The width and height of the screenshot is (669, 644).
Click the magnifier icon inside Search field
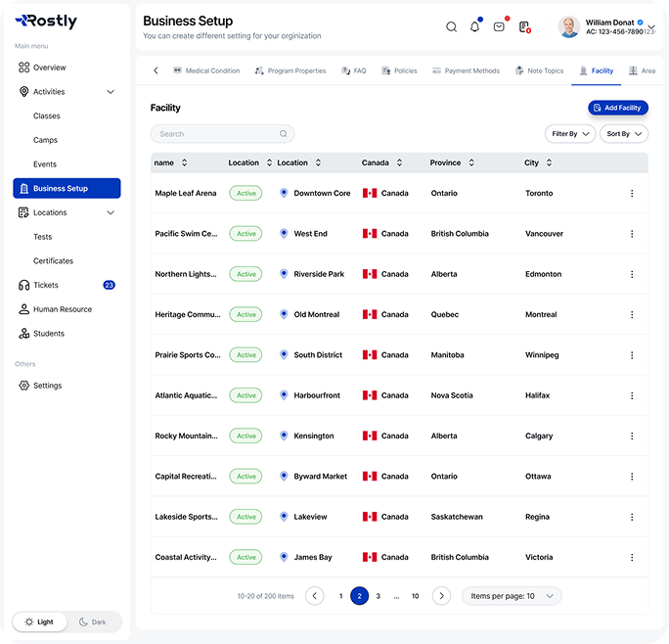[284, 134]
